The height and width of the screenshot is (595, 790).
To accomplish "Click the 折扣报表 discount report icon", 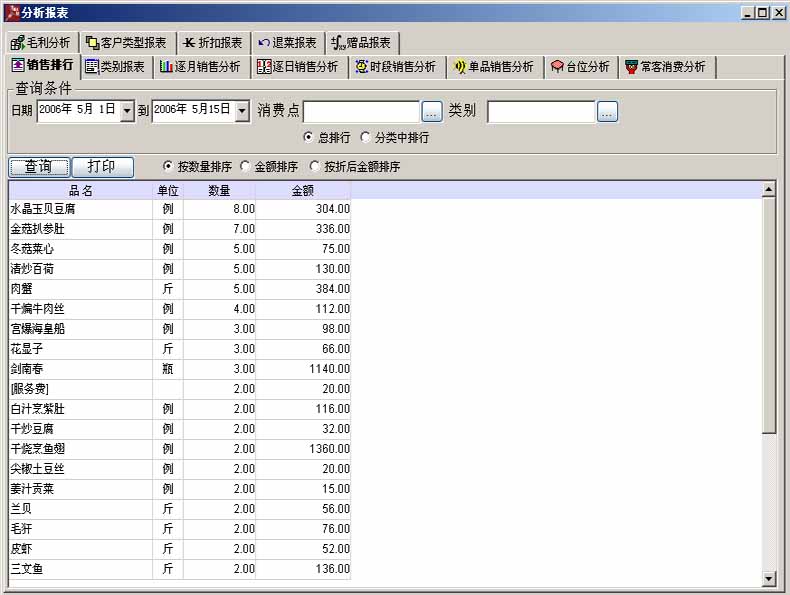I will click(189, 43).
